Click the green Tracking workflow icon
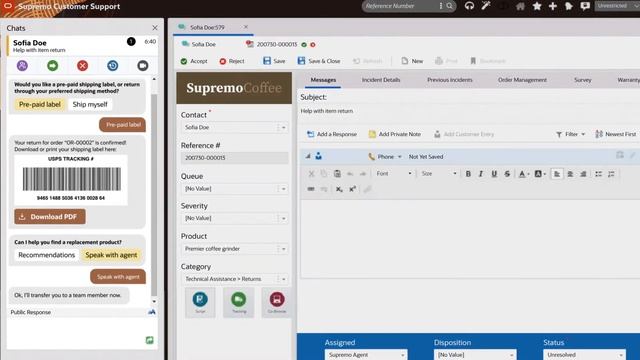The image size is (640, 360). [239, 302]
